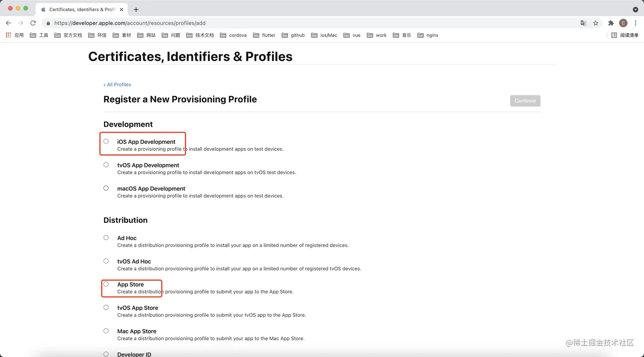The image size is (644, 357).
Task: Open the nginx bookmarks folder
Action: (428, 35)
